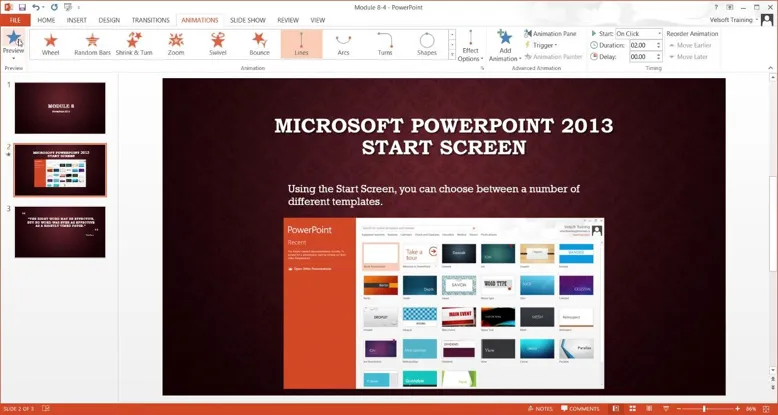Open the Animation Pane
This screenshot has width=778, height=415.
[550, 34]
